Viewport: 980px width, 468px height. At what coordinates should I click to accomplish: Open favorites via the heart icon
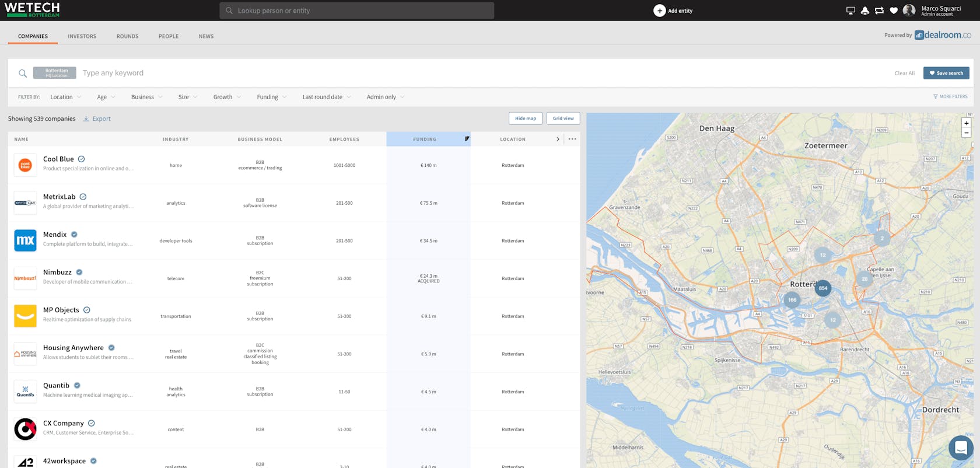coord(893,11)
